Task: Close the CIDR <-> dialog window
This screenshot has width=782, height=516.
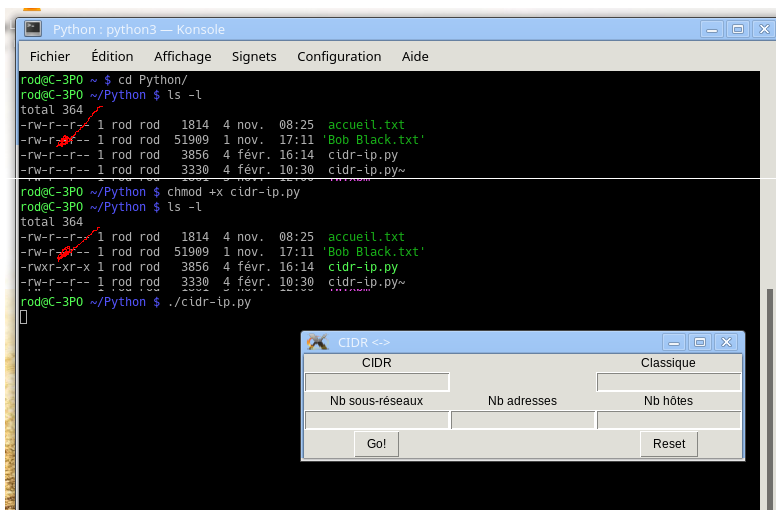Action: pos(726,342)
